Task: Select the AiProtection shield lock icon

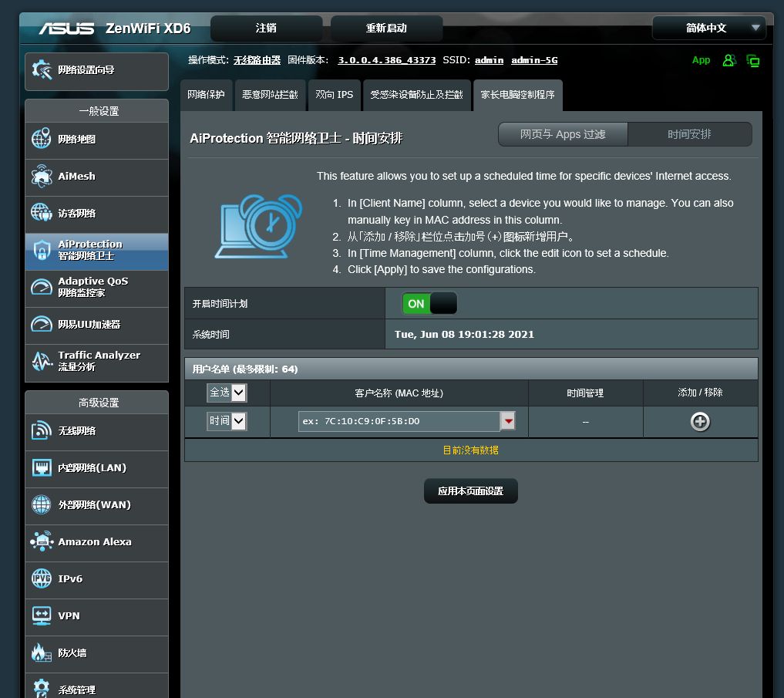Action: tap(42, 250)
